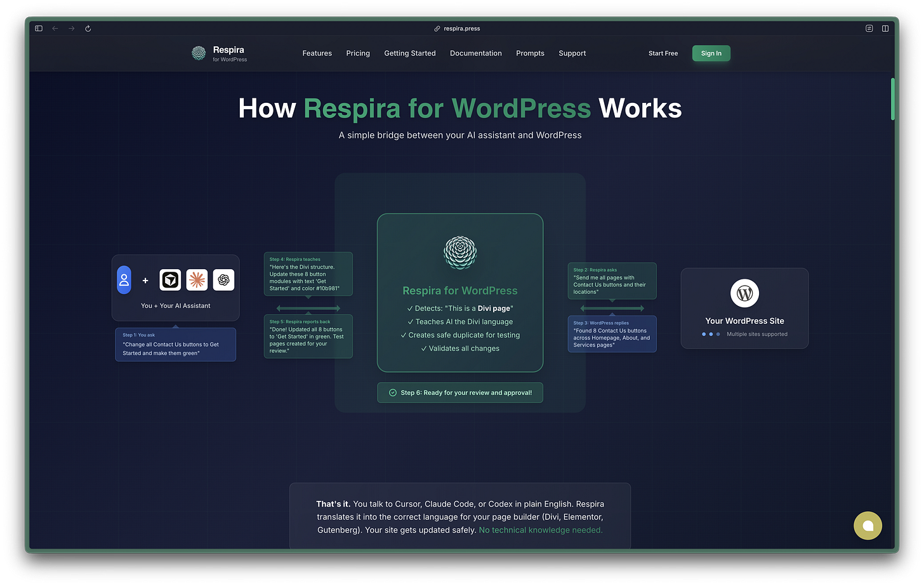Click the Respira for WordPress brand text

230,53
